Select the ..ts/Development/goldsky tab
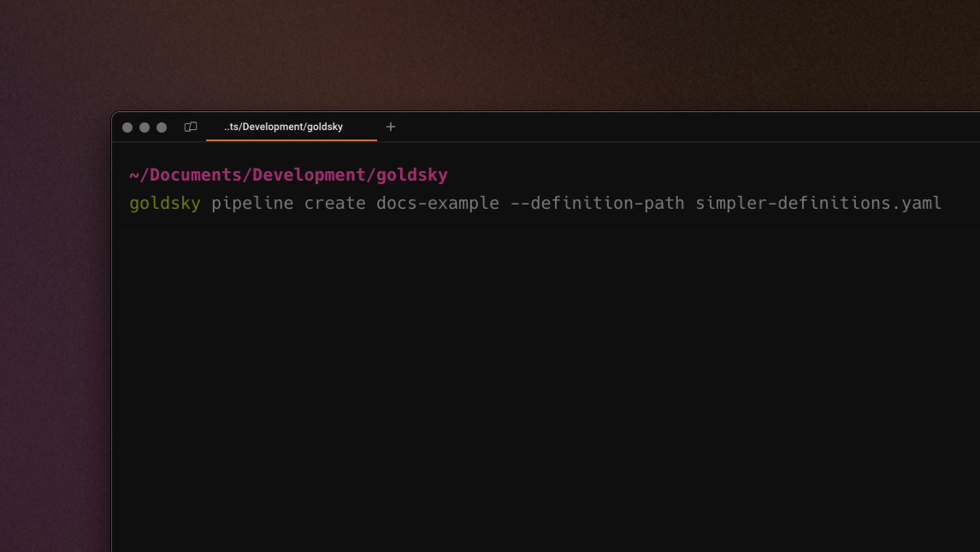The width and height of the screenshot is (980, 552). (x=292, y=127)
